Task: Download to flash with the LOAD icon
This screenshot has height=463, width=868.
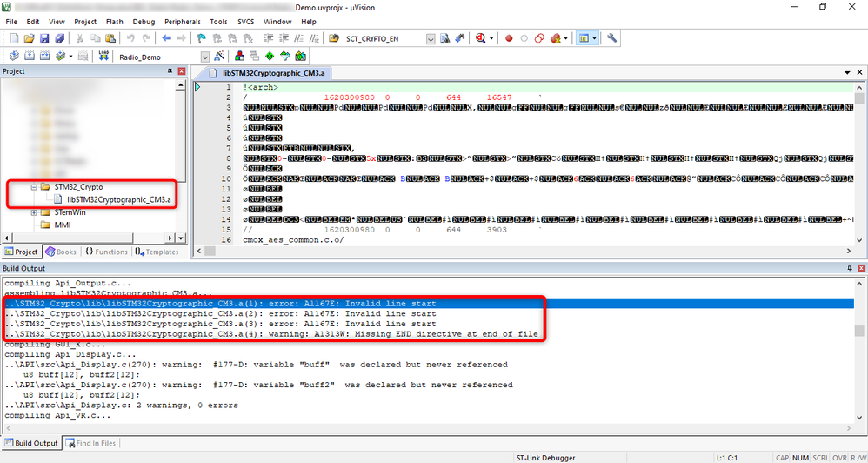Action: pos(103,56)
